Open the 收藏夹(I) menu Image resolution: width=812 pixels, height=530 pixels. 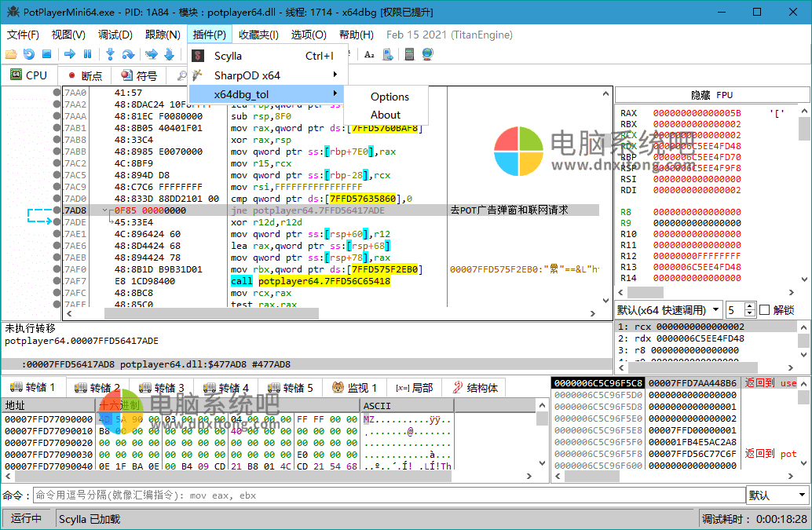258,35
